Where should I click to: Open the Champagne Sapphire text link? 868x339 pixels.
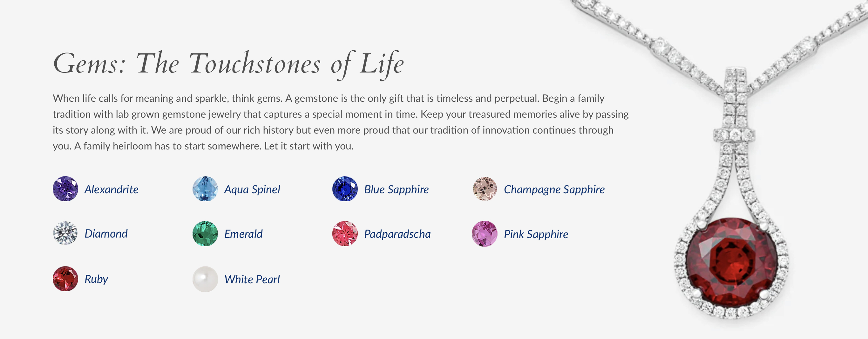[554, 190]
